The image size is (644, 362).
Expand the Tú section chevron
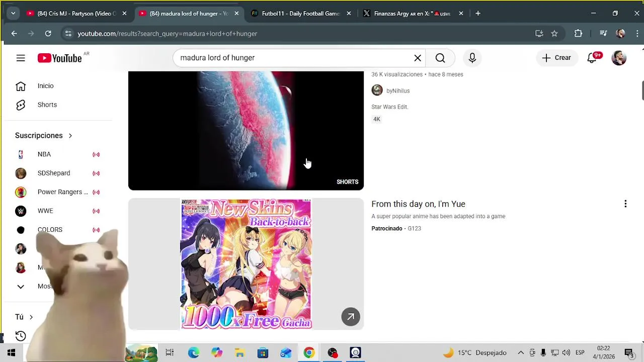coord(31,317)
